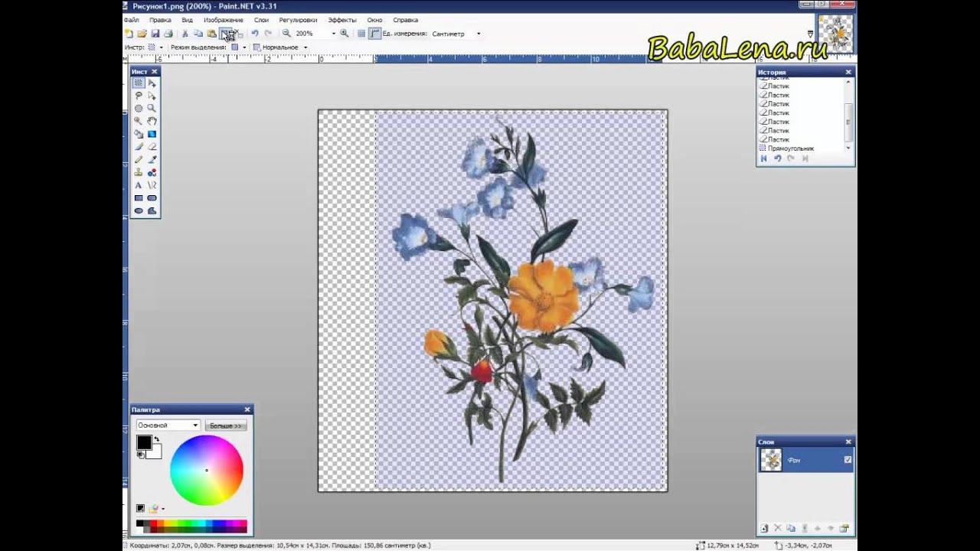This screenshot has width=980, height=551.
Task: Select the Rectangle shape tool
Action: click(x=139, y=198)
